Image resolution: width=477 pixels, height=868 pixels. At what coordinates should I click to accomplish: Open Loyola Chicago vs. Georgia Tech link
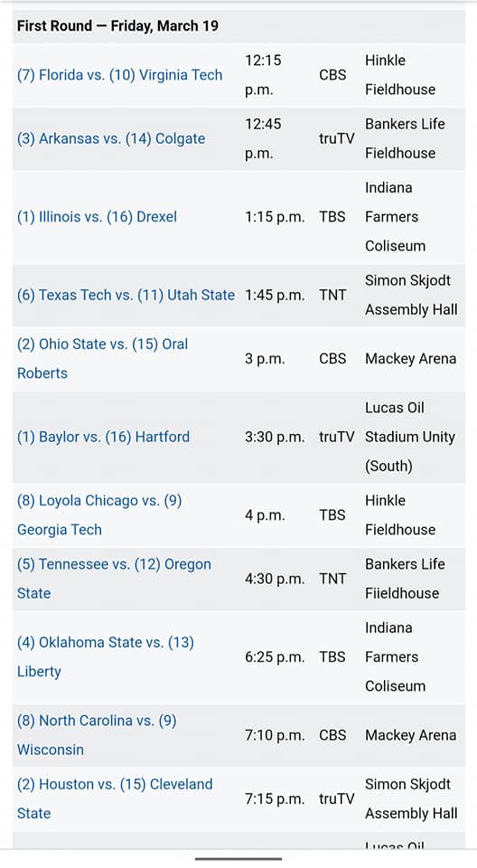click(x=99, y=514)
